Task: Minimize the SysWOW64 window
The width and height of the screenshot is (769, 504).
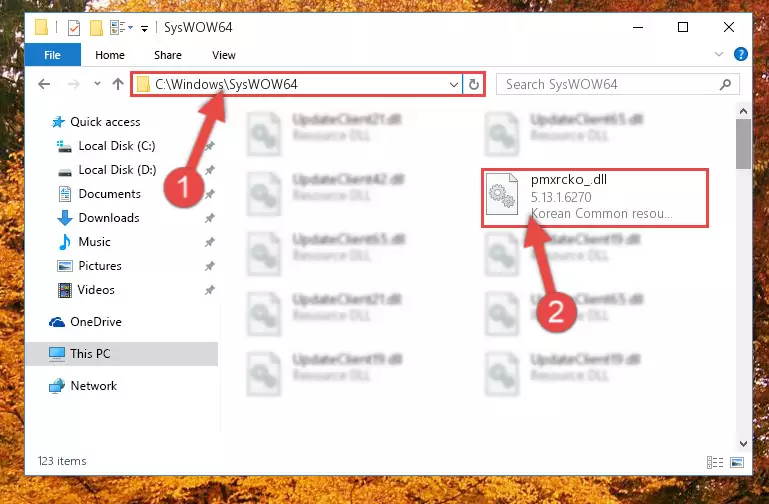Action: (638, 27)
